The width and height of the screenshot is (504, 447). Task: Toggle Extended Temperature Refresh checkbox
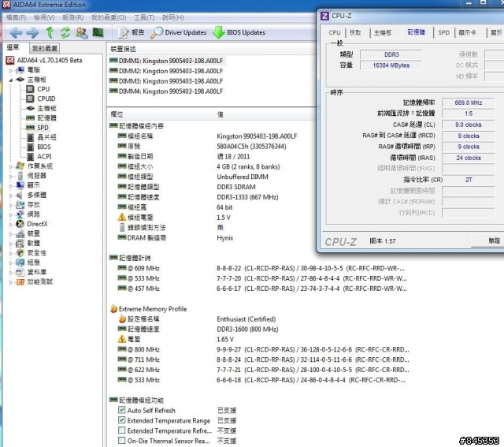pos(121,430)
